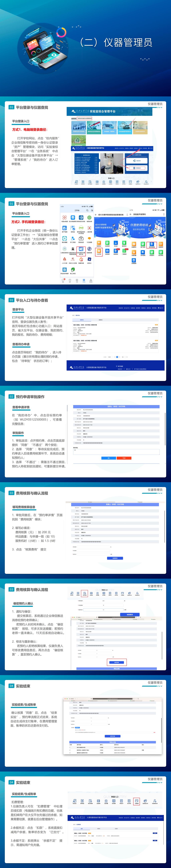Tap the 教工净菜 app icon
This screenshot has height=868, width=171.
73,271
